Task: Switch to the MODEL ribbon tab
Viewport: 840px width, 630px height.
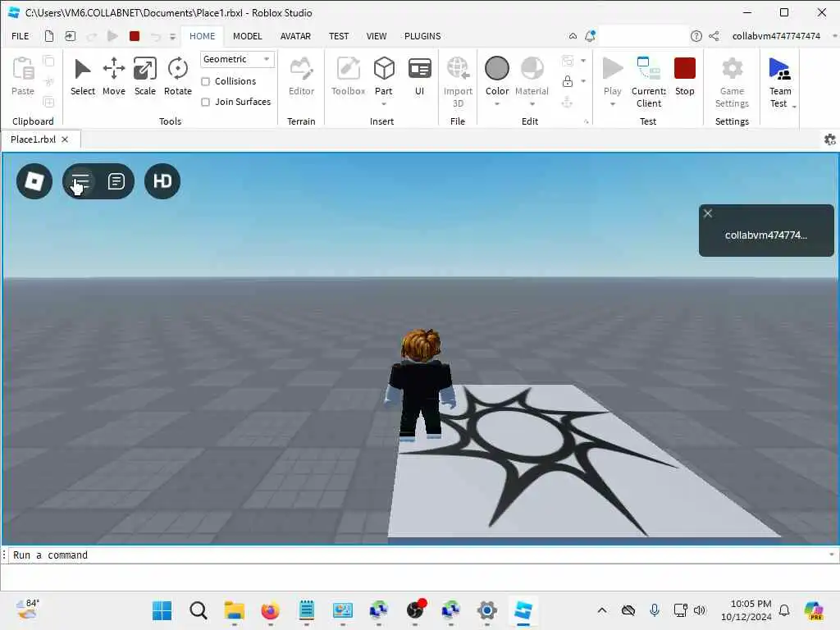Action: [x=247, y=36]
